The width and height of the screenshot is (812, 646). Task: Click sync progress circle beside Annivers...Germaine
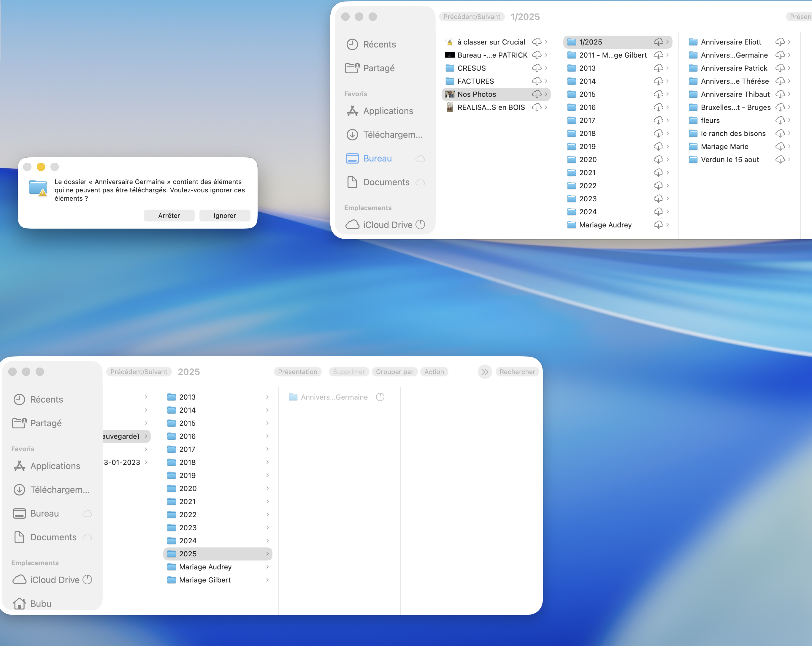coord(380,397)
